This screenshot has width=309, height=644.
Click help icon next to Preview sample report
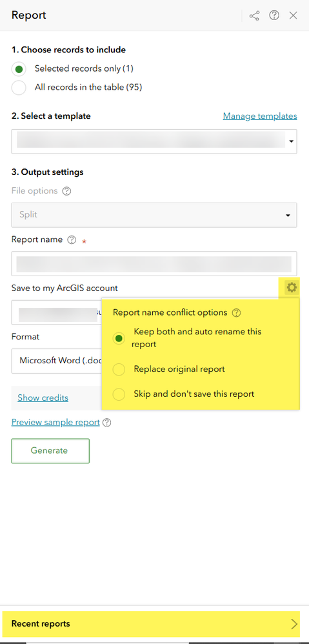106,423
